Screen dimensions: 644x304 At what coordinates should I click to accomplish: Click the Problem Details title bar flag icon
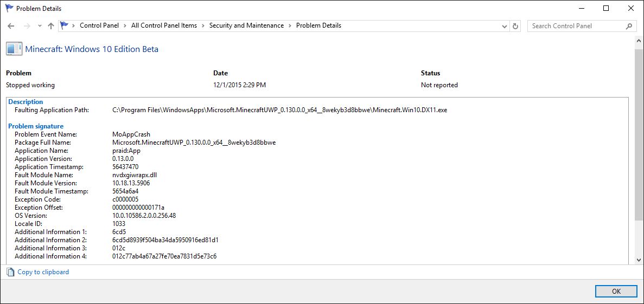[x=9, y=8]
